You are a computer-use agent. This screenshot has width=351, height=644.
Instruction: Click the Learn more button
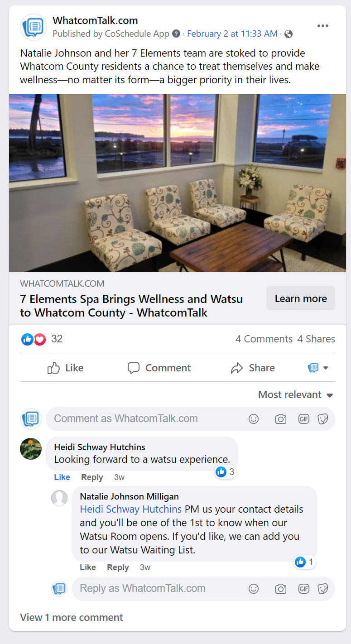pos(301,298)
